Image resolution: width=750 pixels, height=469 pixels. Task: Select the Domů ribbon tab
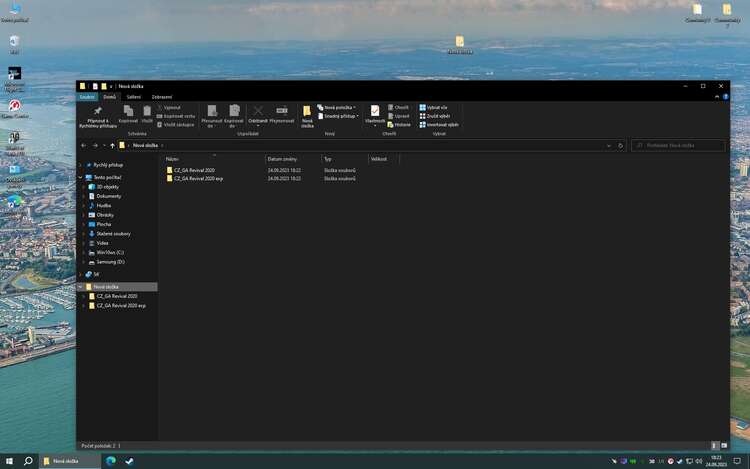tap(110, 97)
